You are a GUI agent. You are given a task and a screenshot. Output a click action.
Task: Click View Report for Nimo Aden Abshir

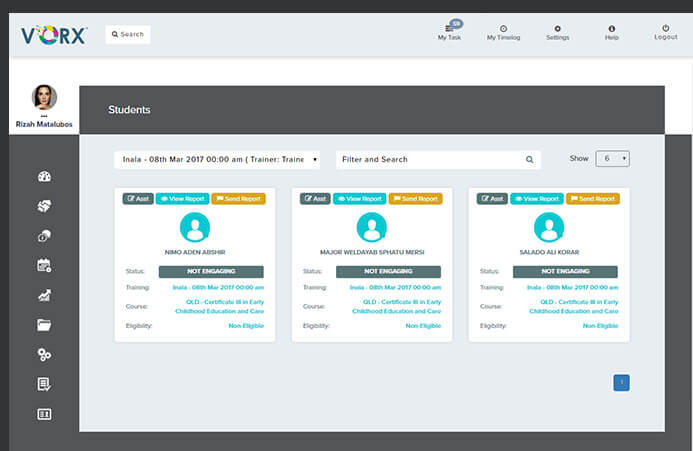pos(183,199)
